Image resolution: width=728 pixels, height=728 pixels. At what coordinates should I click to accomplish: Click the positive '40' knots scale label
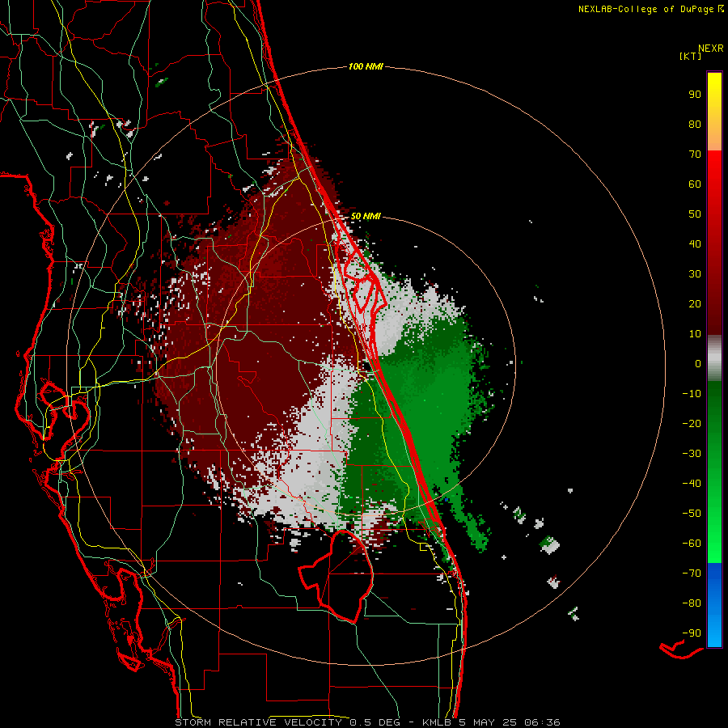[695, 243]
